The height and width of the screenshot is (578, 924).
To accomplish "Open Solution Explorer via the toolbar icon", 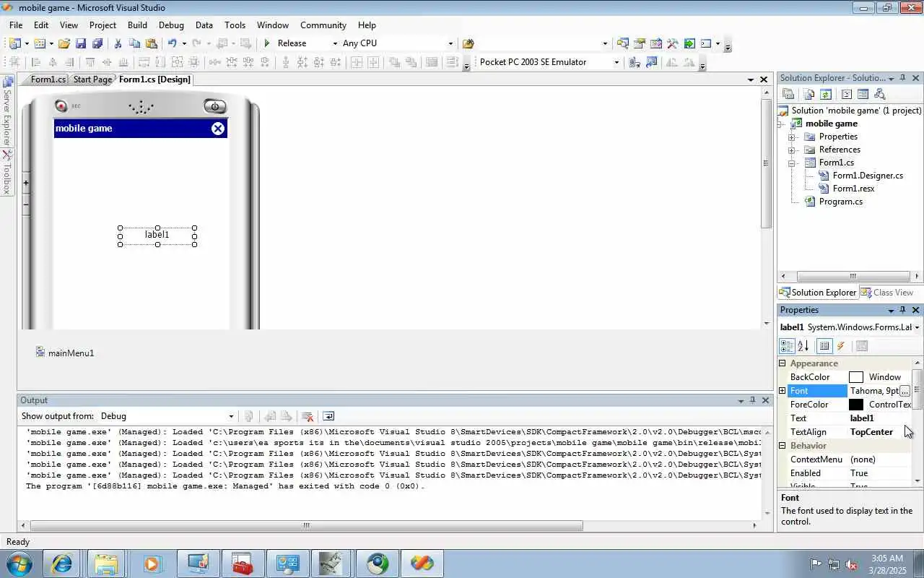I will pyautogui.click(x=622, y=43).
